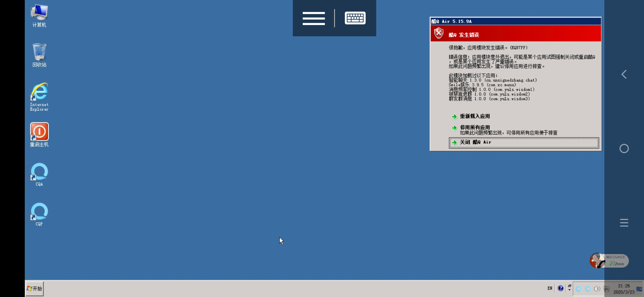The image size is (644, 297).
Task: Choose 停用所有应用 disable all apps
Action: (475, 128)
